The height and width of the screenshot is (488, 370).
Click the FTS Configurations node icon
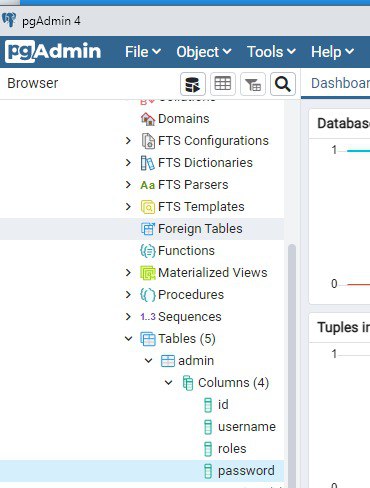[148, 141]
